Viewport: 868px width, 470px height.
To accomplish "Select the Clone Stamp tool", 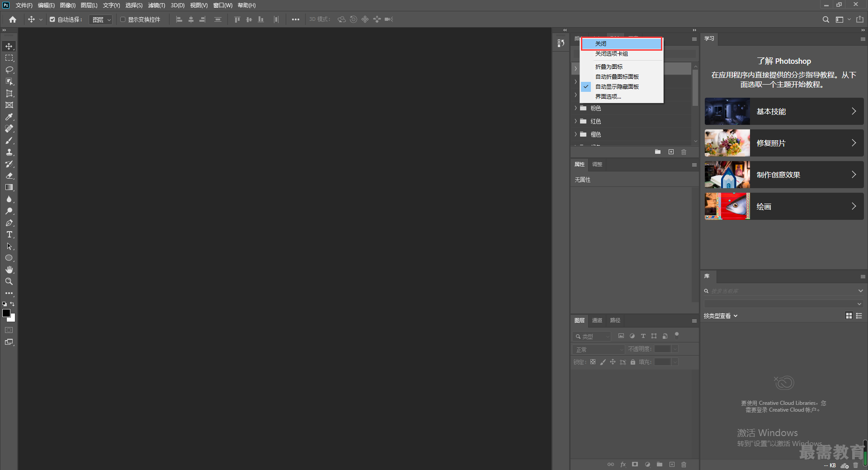I will [9, 152].
